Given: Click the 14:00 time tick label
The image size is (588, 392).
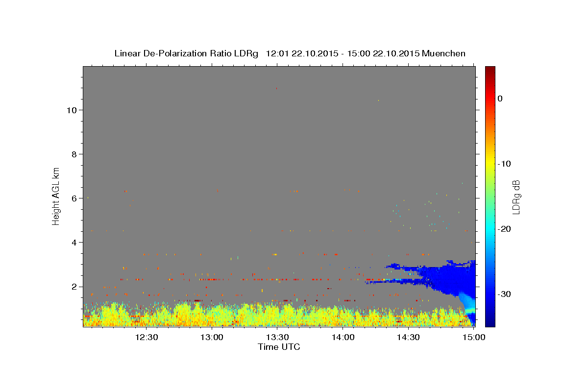Looking at the screenshot, I should 343,337.
